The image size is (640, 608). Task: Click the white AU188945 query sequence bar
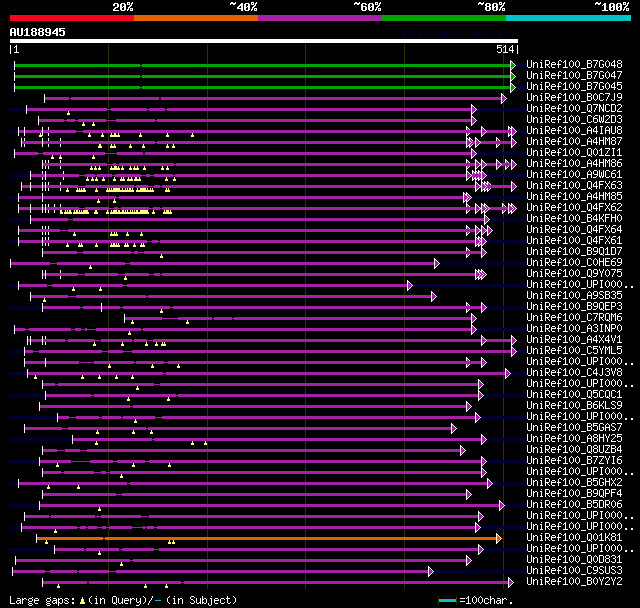264,41
